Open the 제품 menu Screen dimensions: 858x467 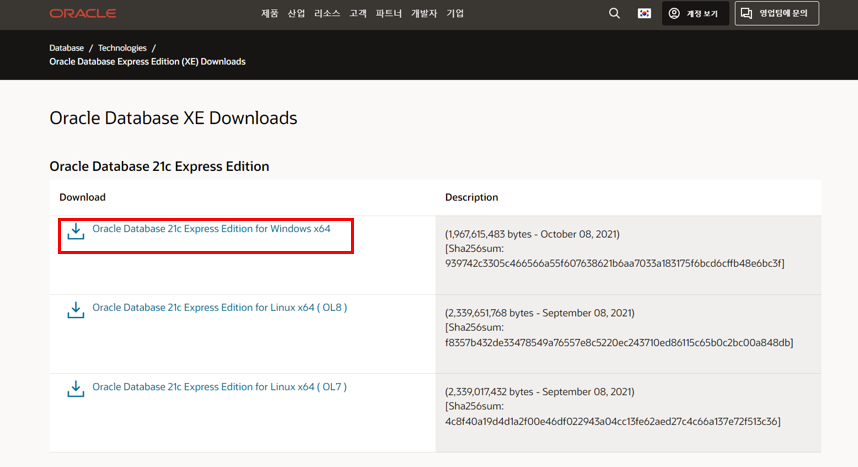tap(270, 13)
